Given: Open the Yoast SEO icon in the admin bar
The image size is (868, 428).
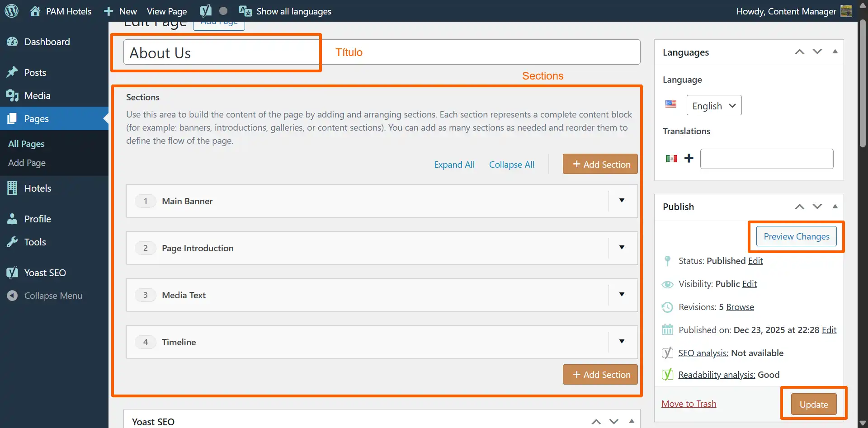Looking at the screenshot, I should point(206,11).
